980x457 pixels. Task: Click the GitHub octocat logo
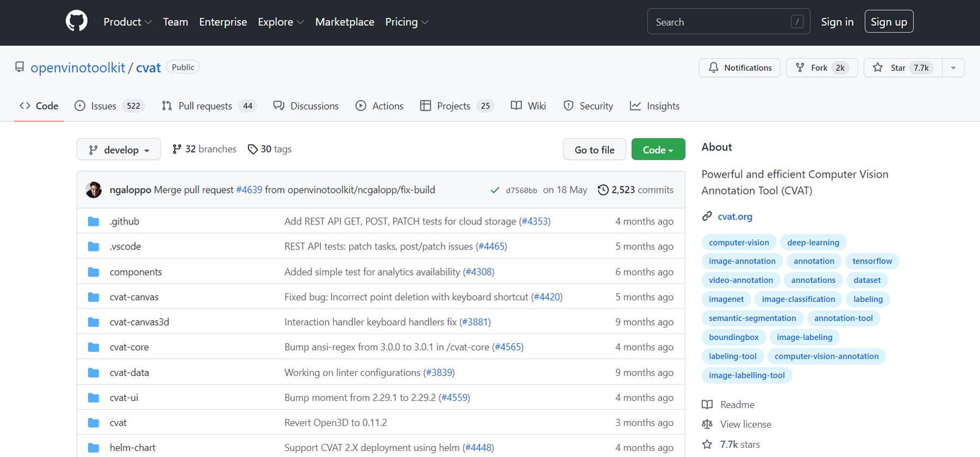point(76,22)
